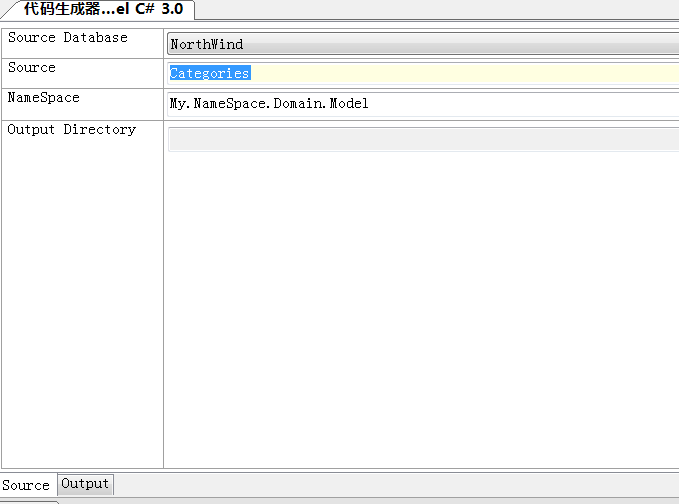Viewport: 679px width, 504px height.
Task: Click the Categories Source input field
Action: click(x=423, y=73)
